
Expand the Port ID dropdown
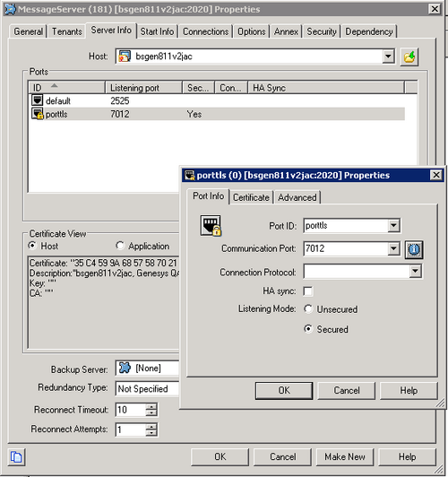point(393,225)
